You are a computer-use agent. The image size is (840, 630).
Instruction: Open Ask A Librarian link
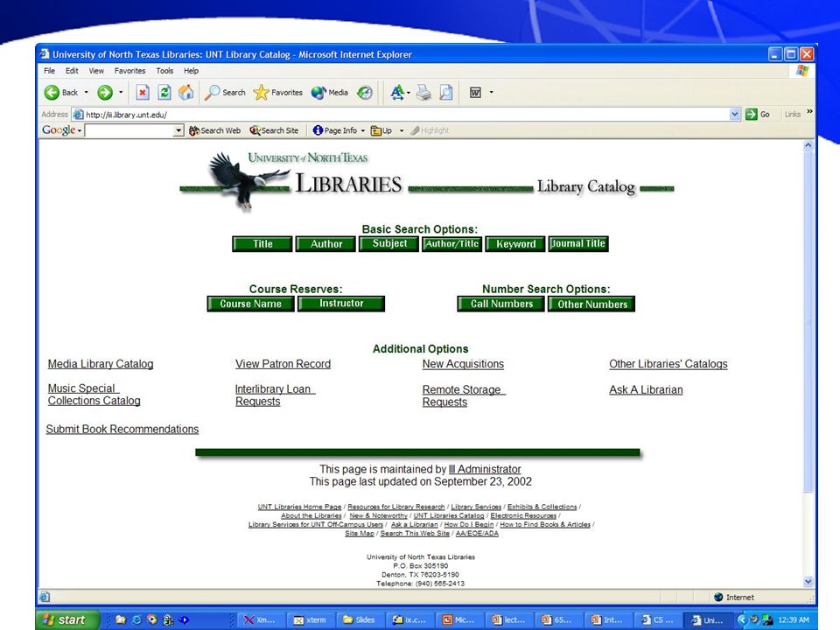coord(646,390)
